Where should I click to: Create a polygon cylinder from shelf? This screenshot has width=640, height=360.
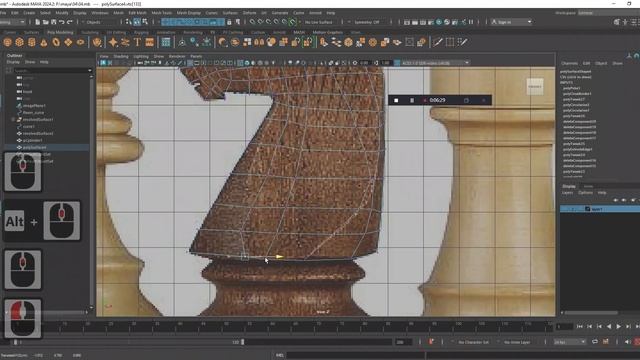click(x=31, y=42)
